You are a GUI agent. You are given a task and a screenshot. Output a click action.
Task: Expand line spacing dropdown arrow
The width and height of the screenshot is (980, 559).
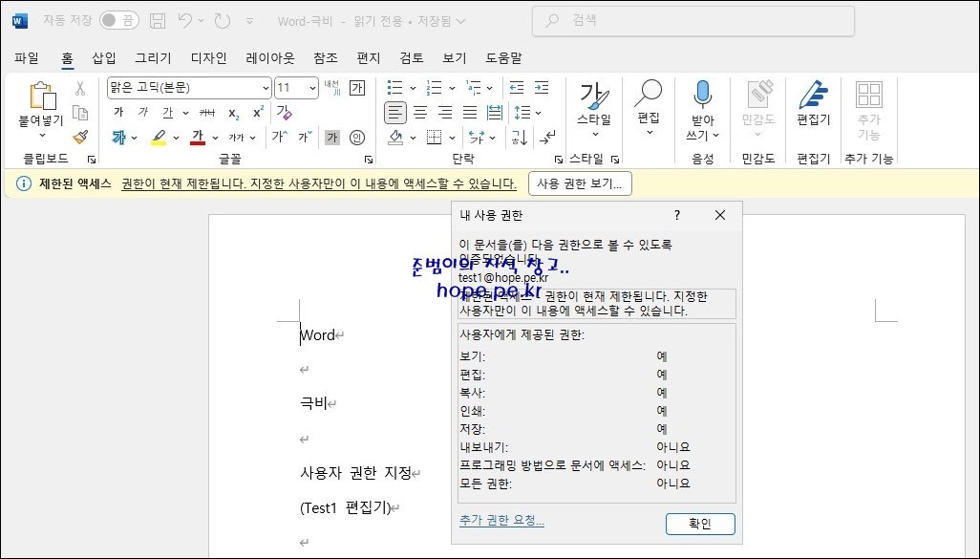[538, 113]
